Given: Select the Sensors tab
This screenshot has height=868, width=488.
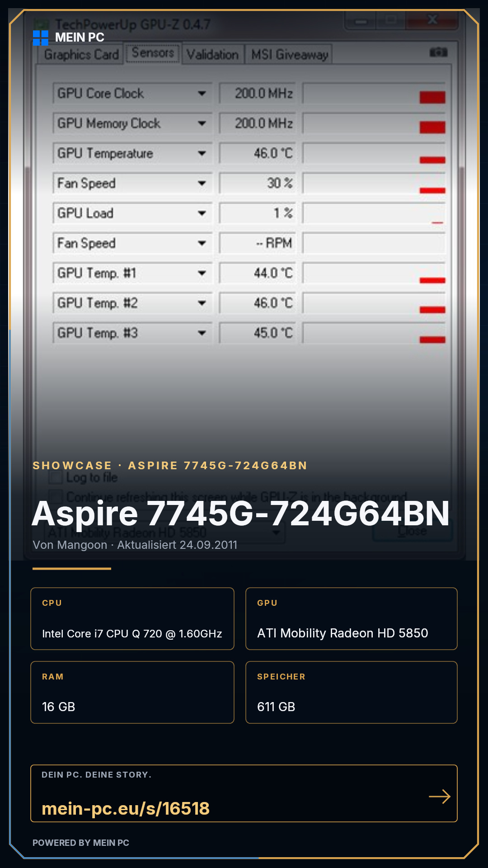Looking at the screenshot, I should [153, 53].
